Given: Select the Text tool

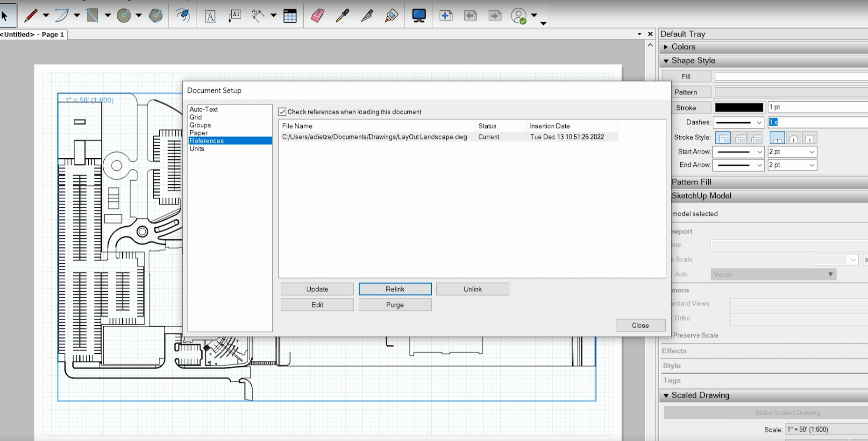Looking at the screenshot, I should [210, 15].
